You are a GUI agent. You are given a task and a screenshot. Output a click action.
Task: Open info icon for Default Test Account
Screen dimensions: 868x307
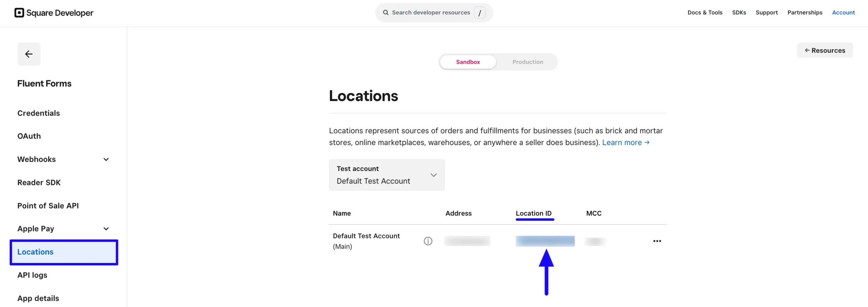coord(428,241)
